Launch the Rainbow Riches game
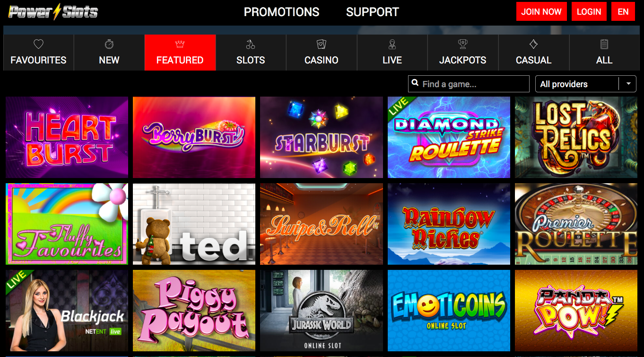The height and width of the screenshot is (357, 644). (x=449, y=224)
